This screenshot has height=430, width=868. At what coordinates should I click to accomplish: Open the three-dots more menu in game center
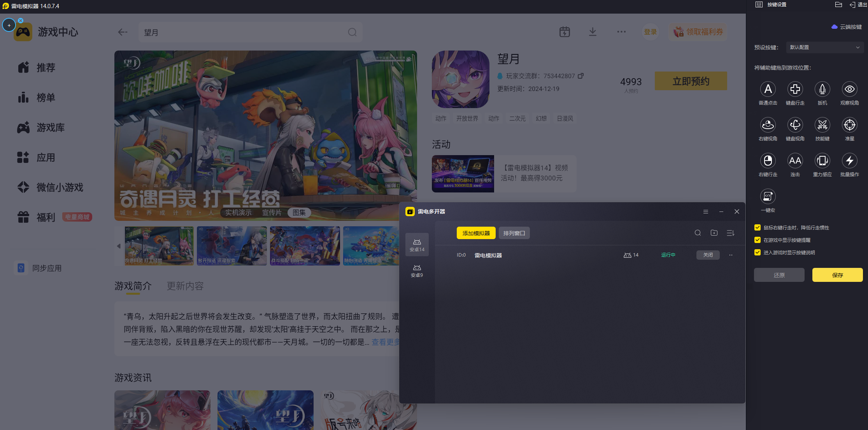(621, 32)
